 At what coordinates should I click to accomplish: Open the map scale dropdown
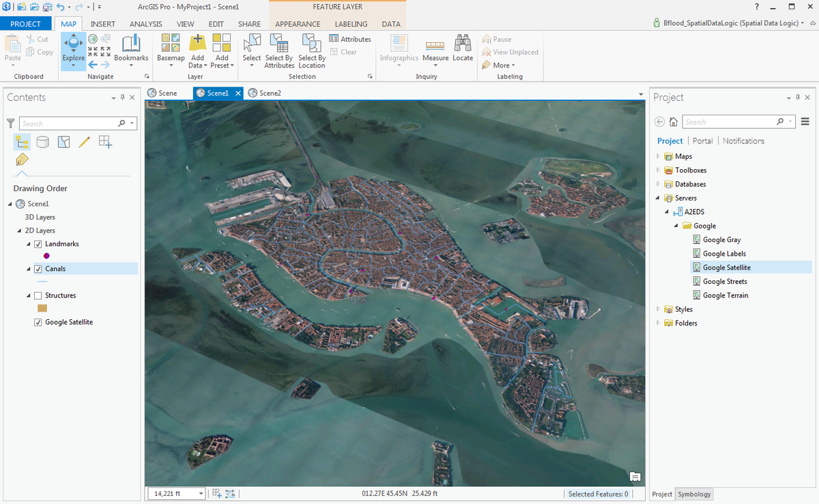[201, 494]
